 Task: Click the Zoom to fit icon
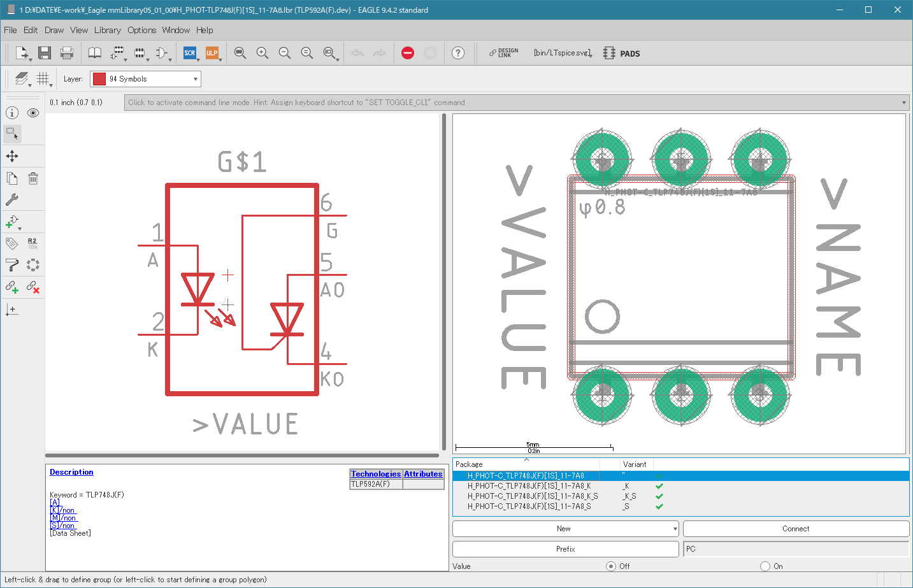pos(240,53)
